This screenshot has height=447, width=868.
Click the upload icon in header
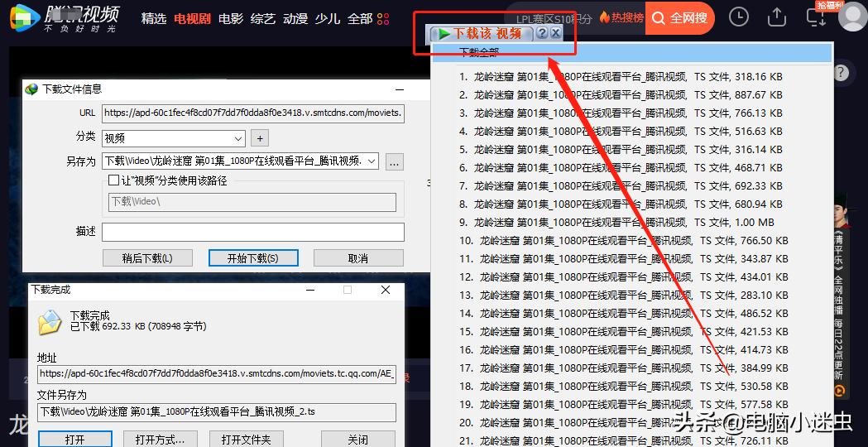coord(777,17)
